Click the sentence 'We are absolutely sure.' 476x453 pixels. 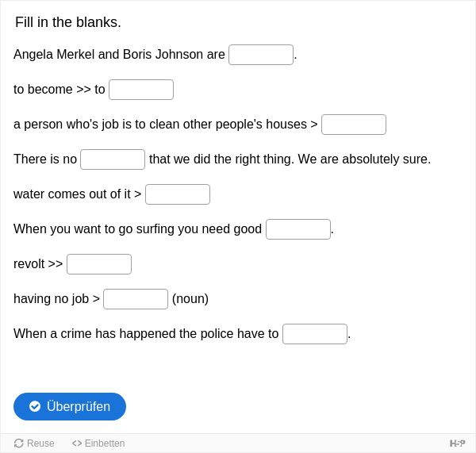click(x=364, y=159)
